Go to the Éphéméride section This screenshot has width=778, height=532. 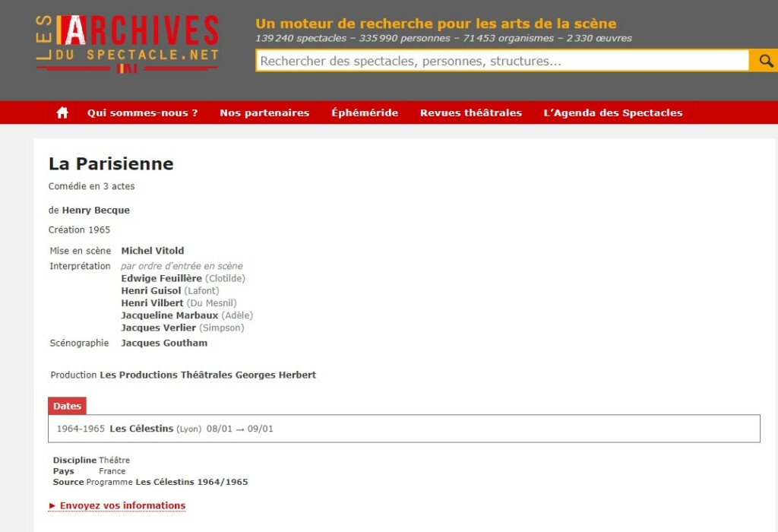365,112
